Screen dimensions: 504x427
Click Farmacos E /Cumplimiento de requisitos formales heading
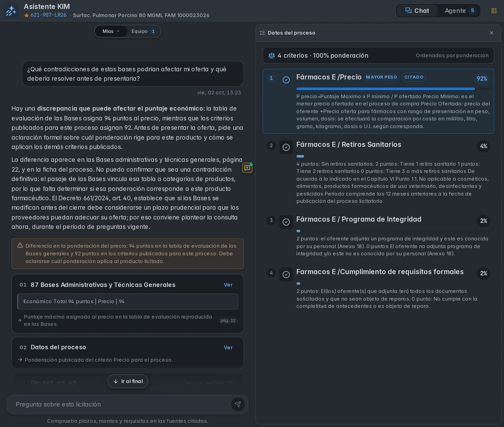380,272
